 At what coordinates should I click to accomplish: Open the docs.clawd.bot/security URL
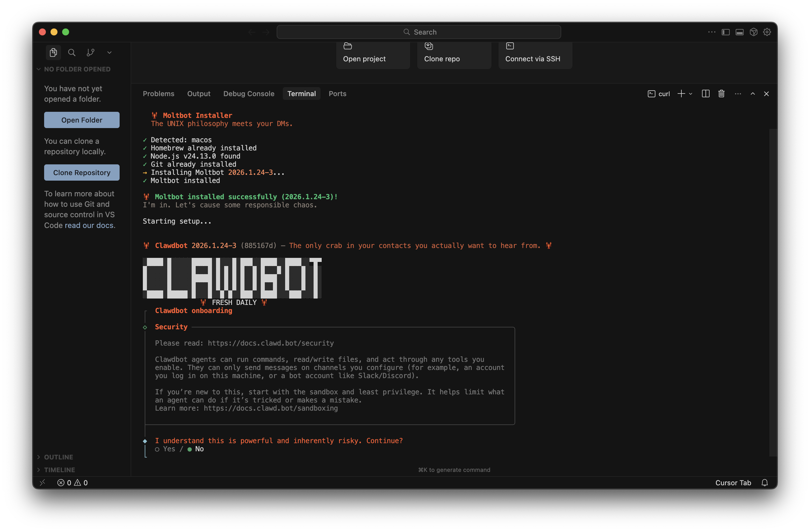coord(271,343)
